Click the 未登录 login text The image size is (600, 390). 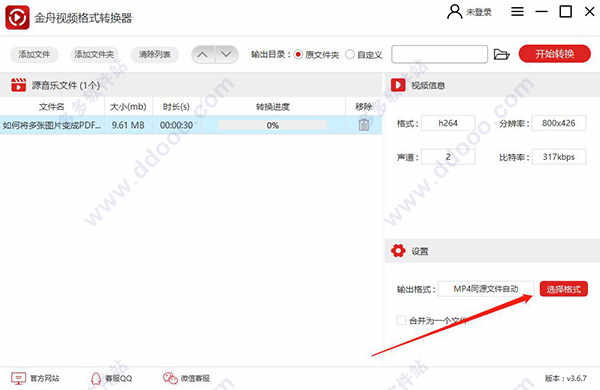click(479, 12)
